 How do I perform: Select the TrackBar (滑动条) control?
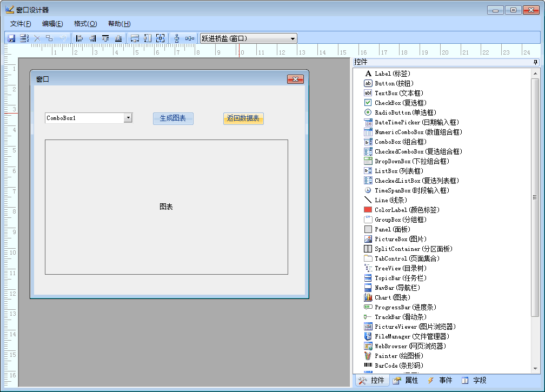[395, 317]
